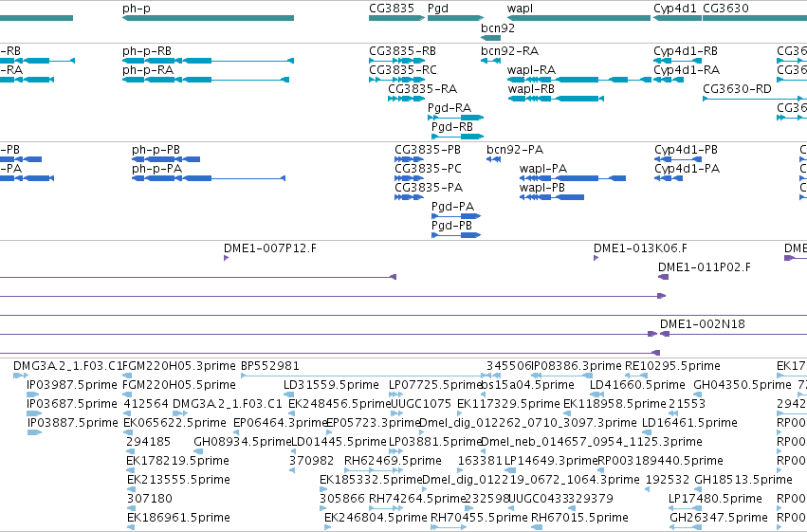Click EST LP17480.5prime
This screenshot has width=807, height=532.
coord(685,508)
